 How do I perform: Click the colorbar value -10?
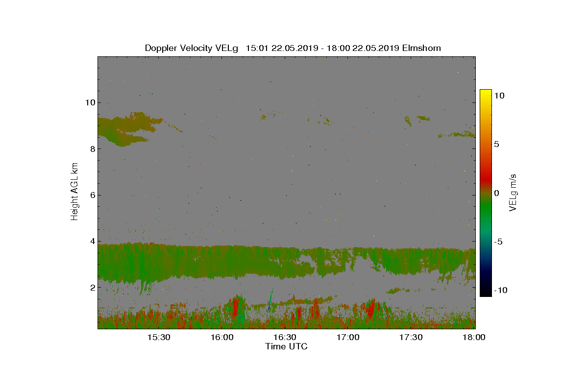[x=500, y=290]
